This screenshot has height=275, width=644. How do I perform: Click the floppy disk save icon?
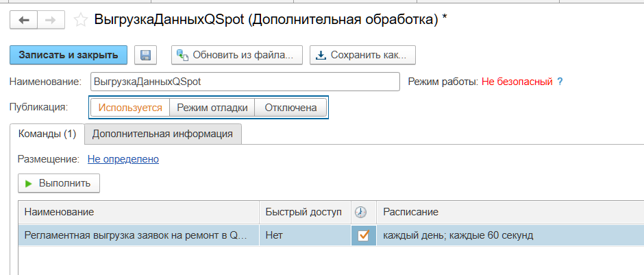[x=145, y=55]
